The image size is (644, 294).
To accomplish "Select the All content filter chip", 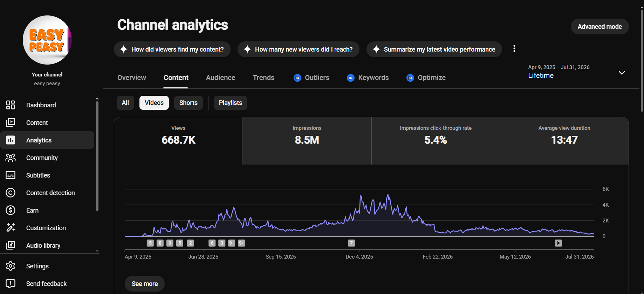I will (125, 103).
